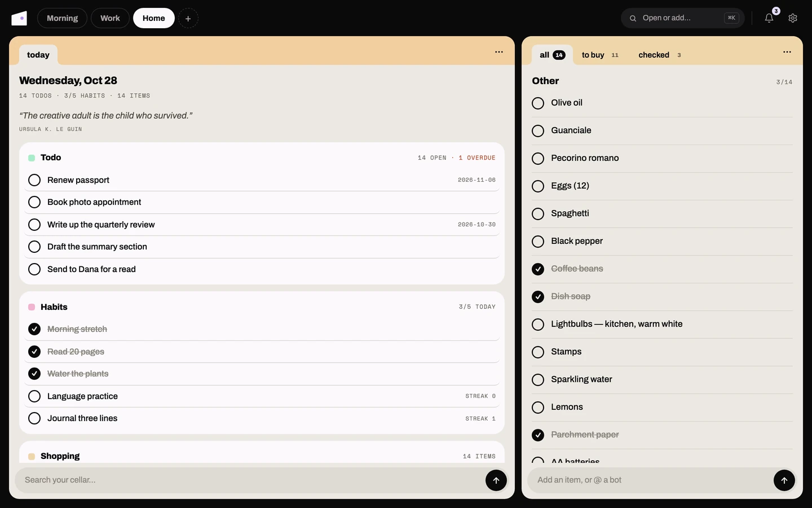Open settings gear
Screen dimensions: 812x508
(x=793, y=18)
